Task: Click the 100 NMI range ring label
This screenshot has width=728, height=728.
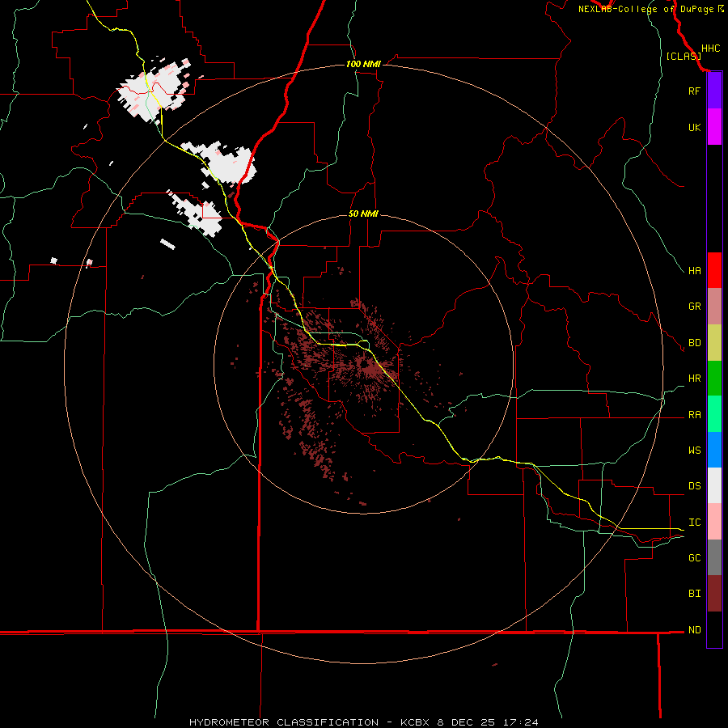Action: [x=363, y=64]
